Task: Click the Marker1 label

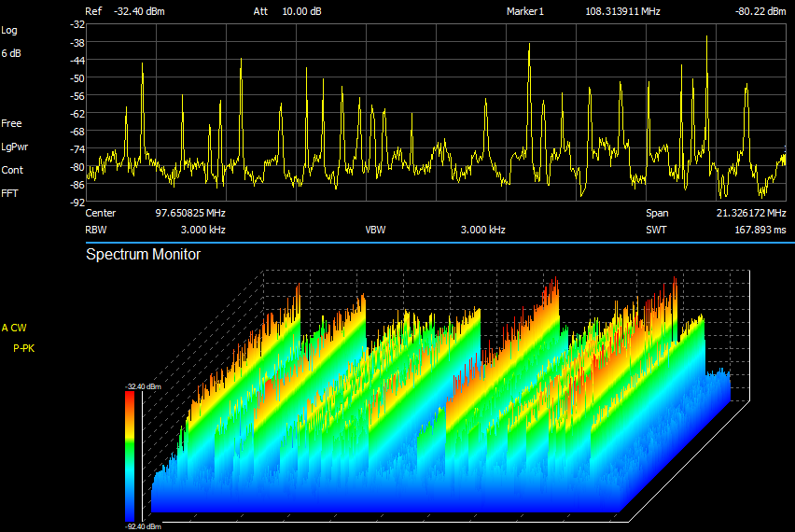Action: pyautogui.click(x=524, y=11)
